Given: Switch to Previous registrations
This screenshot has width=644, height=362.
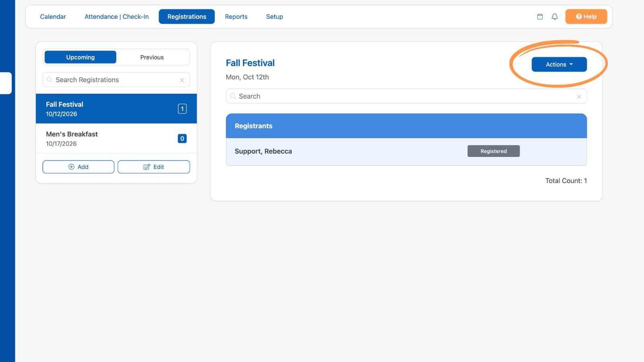Looking at the screenshot, I should click(152, 57).
